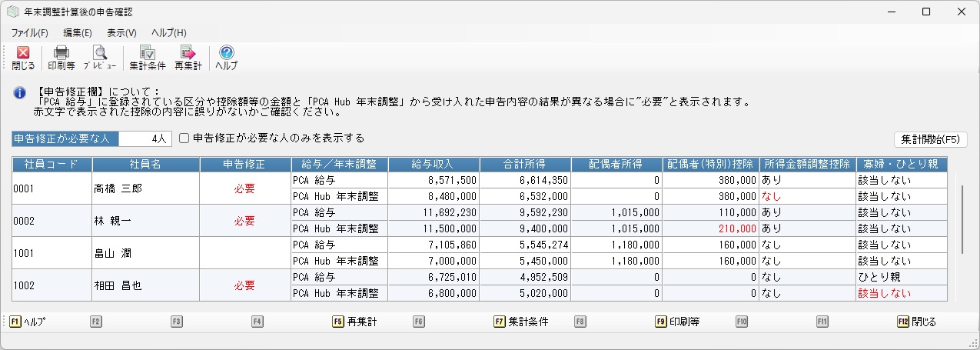Screen dimensions: 980x350
Task: Open the 表示(V) menu
Action: coord(121,33)
